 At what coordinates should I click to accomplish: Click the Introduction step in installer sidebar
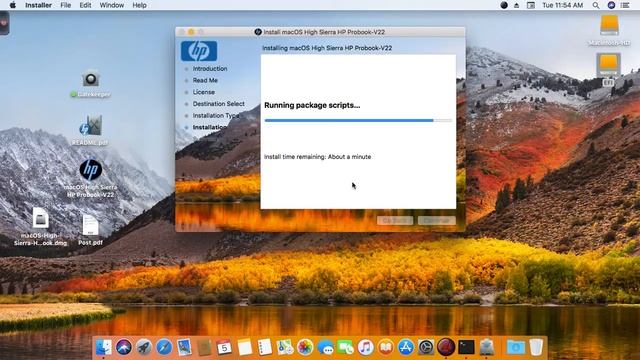210,69
